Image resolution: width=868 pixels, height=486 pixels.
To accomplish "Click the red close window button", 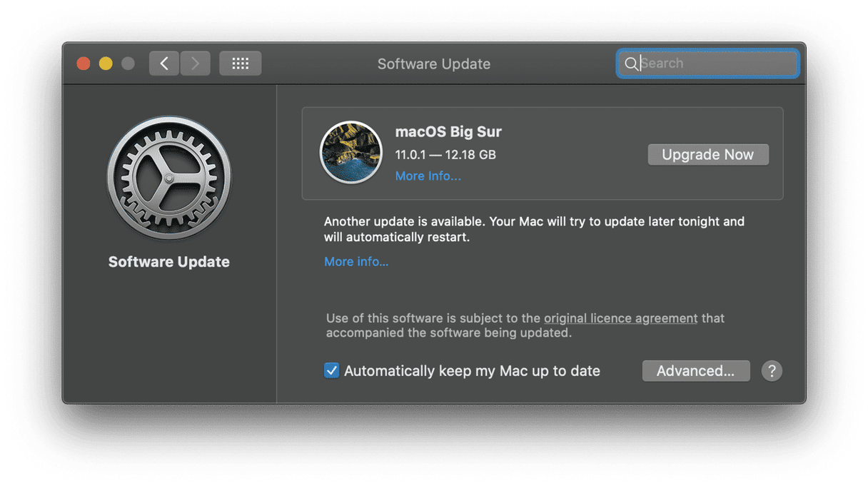I will (x=83, y=63).
